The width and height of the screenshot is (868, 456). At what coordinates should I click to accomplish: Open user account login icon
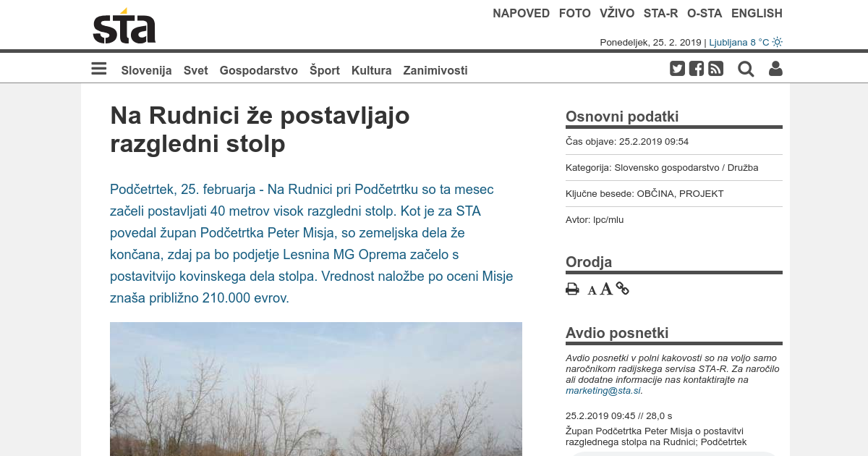click(775, 69)
